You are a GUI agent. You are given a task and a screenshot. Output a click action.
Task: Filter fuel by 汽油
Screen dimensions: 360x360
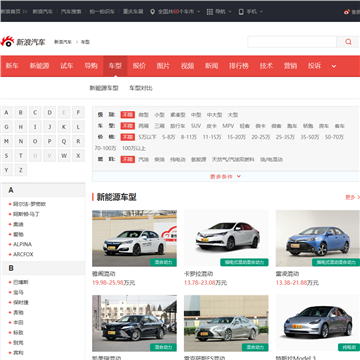point(144,160)
